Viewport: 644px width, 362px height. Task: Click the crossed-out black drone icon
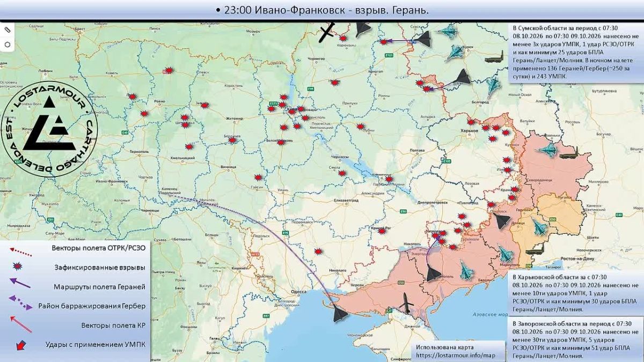click(x=327, y=33)
